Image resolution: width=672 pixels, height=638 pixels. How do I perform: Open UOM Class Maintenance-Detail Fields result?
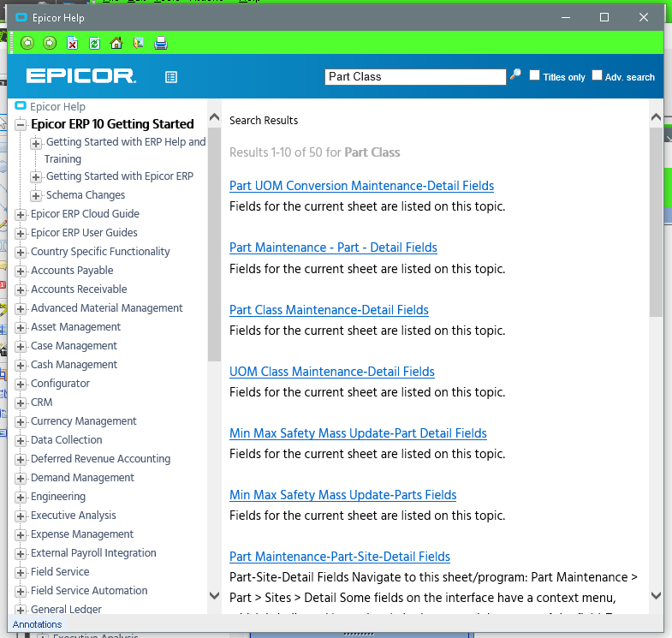click(x=332, y=372)
